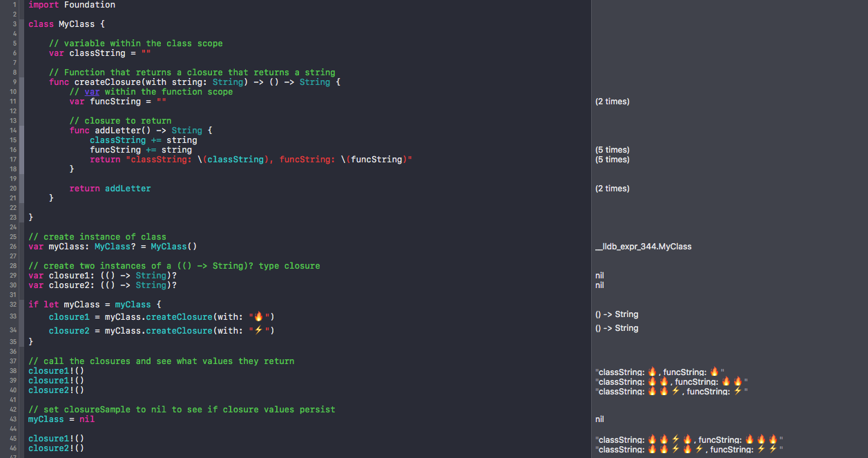868x458 pixels.
Task: Click line number 32 in the gutter
Action: (14, 304)
